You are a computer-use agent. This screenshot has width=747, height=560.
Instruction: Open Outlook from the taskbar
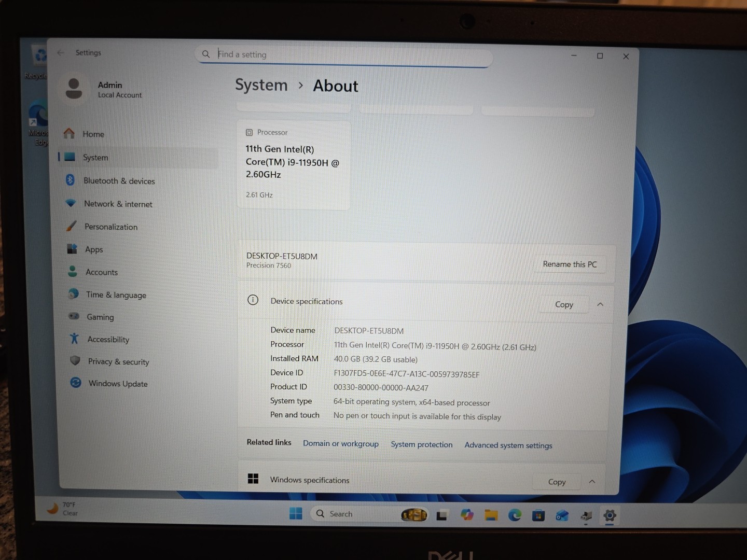click(562, 516)
